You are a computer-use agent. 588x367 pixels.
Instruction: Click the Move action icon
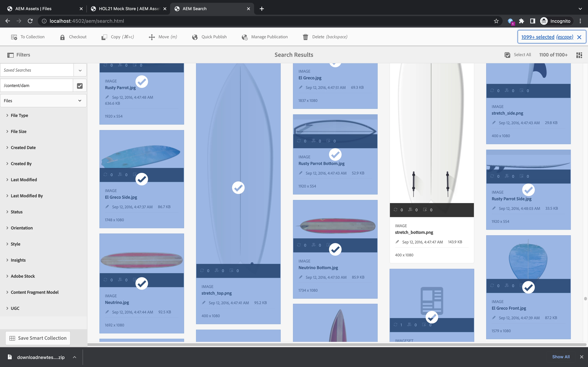(152, 37)
